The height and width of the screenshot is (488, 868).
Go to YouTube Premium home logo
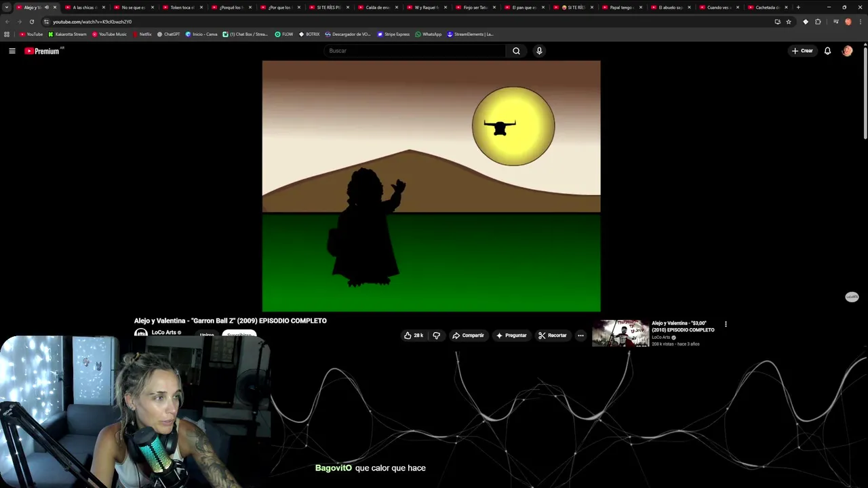(42, 51)
